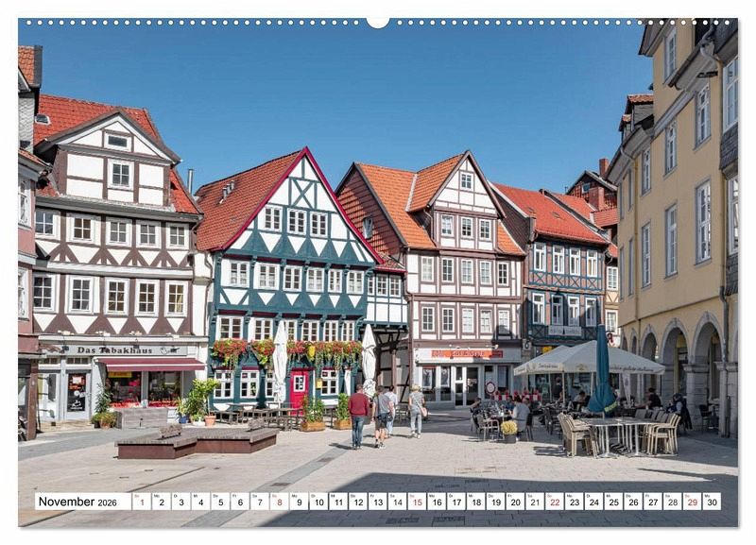756x545 pixels.
Task: Select calendar day 7 cell
Action: (x=260, y=502)
